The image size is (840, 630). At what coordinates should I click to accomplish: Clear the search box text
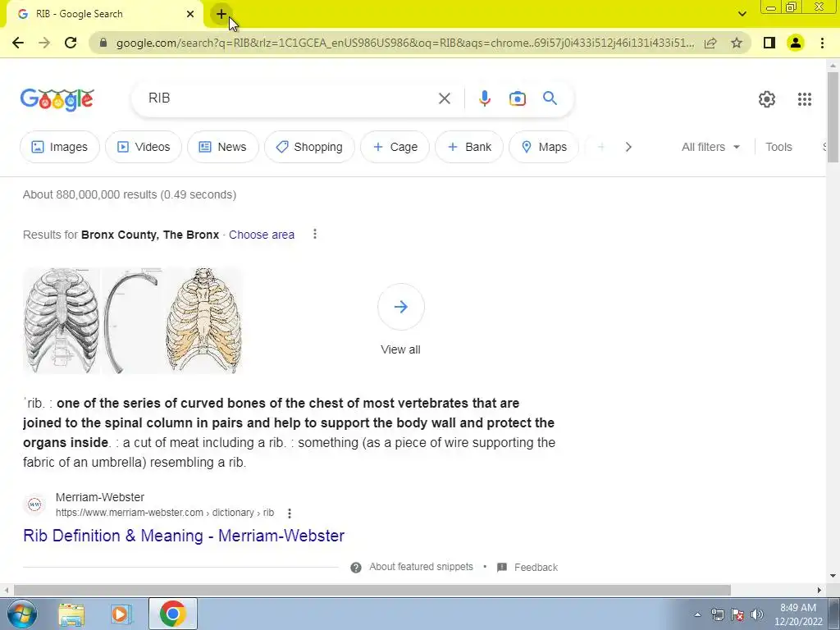[x=444, y=98]
